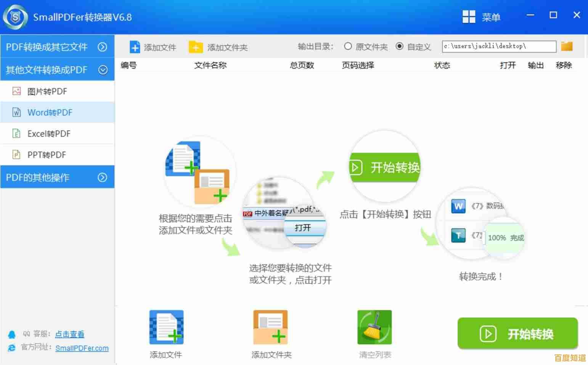Image resolution: width=588 pixels, height=365 pixels.
Task: Open the Word转PDF conversion mode
Action: tap(50, 112)
